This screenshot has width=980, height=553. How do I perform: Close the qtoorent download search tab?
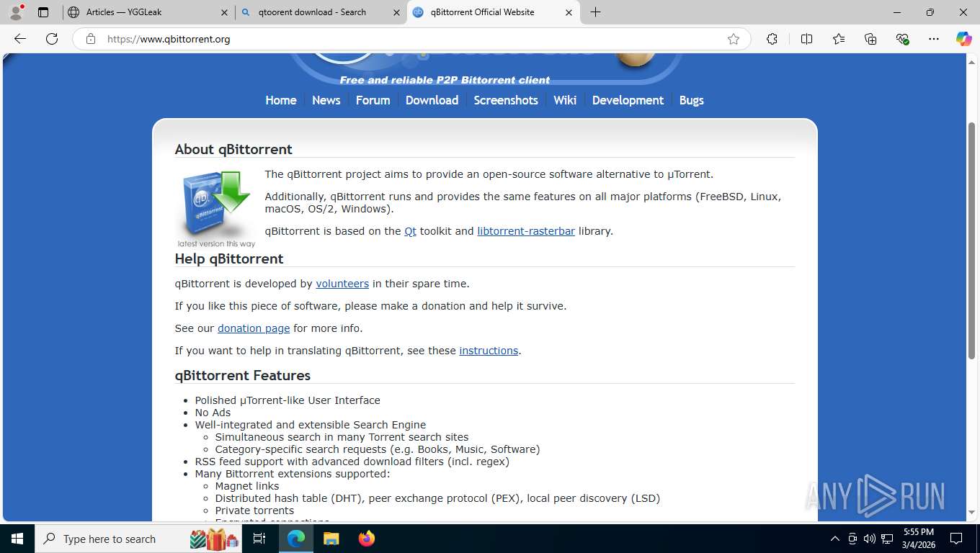[x=396, y=12]
